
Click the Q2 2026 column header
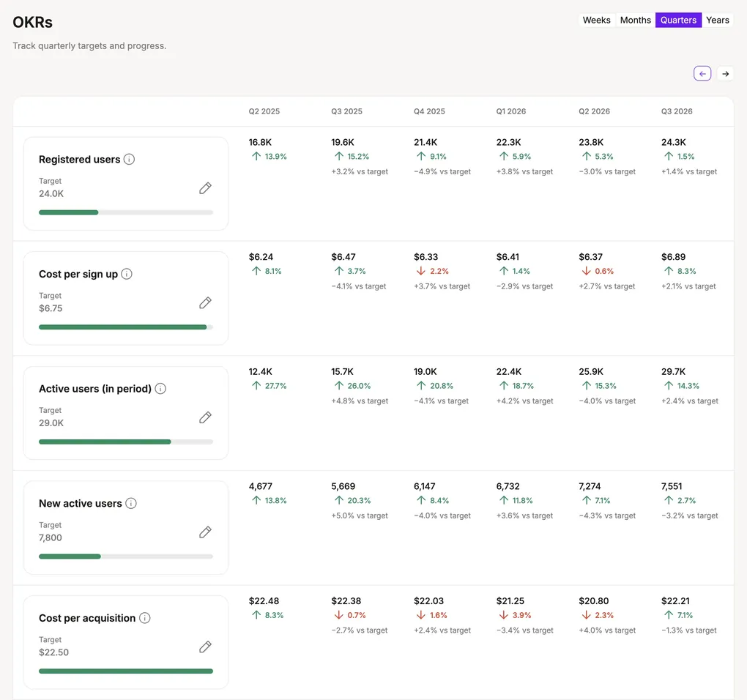[594, 111]
